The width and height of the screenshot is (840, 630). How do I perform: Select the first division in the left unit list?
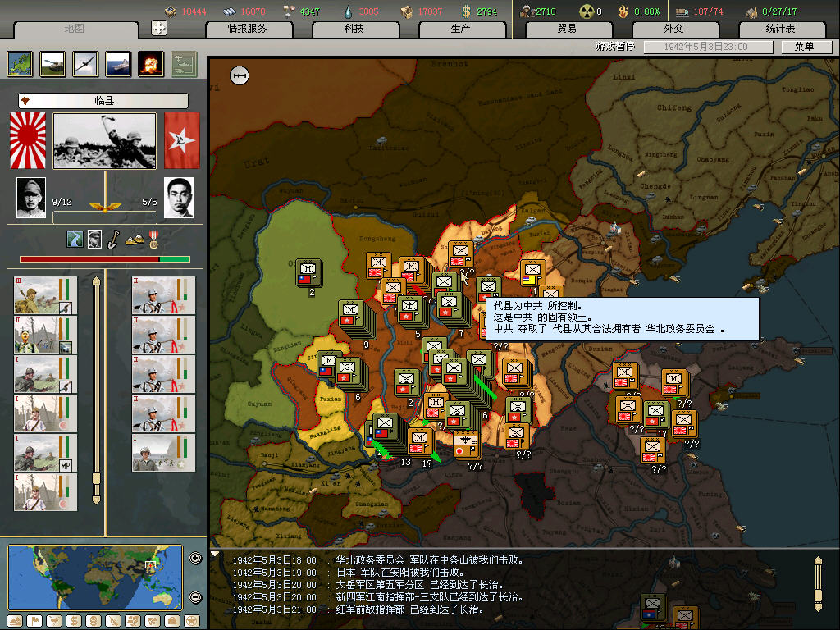click(46, 295)
